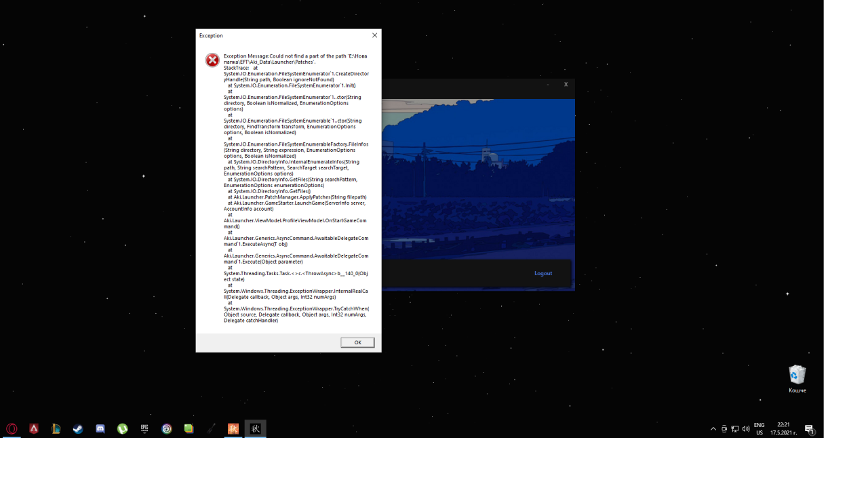868x488 pixels.
Task: Open Epic Games Launcher taskbar icon
Action: coord(144,428)
